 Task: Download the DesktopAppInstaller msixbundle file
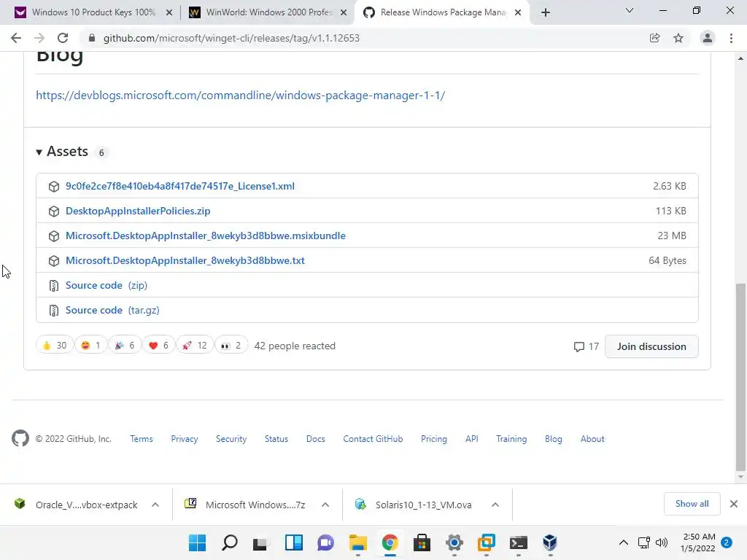[206, 236]
